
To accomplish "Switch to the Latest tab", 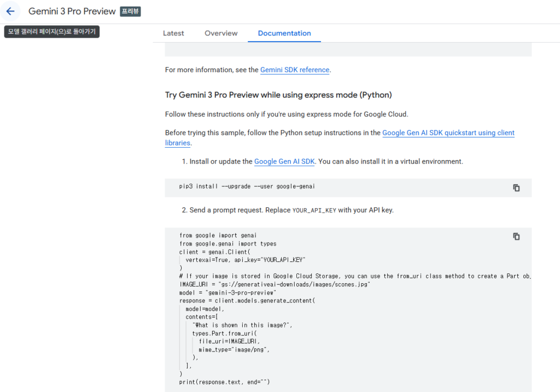I will pos(173,33).
